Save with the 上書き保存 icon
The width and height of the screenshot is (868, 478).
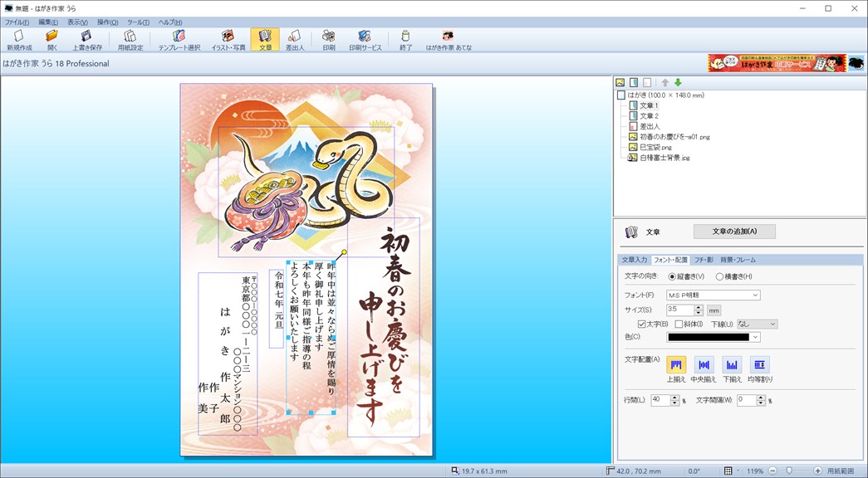pyautogui.click(x=87, y=40)
